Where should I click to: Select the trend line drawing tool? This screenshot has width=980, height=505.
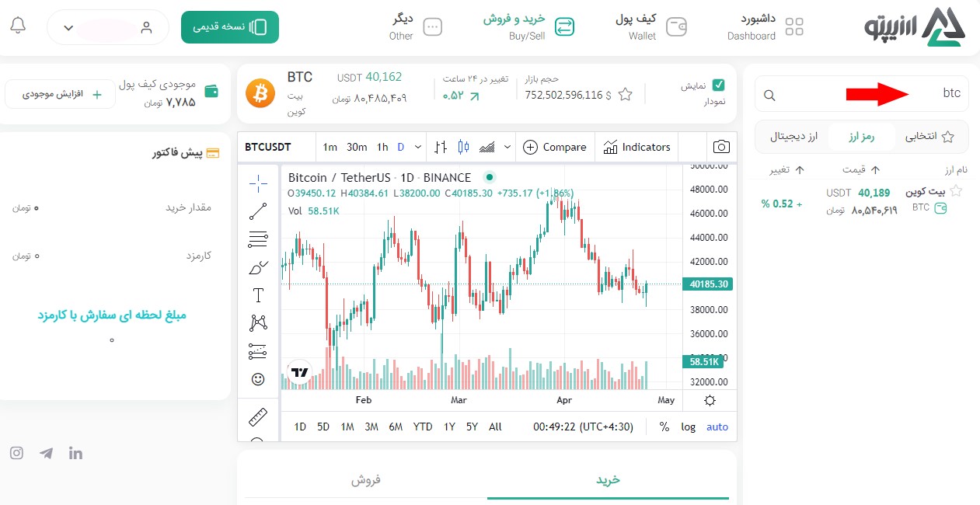[258, 211]
